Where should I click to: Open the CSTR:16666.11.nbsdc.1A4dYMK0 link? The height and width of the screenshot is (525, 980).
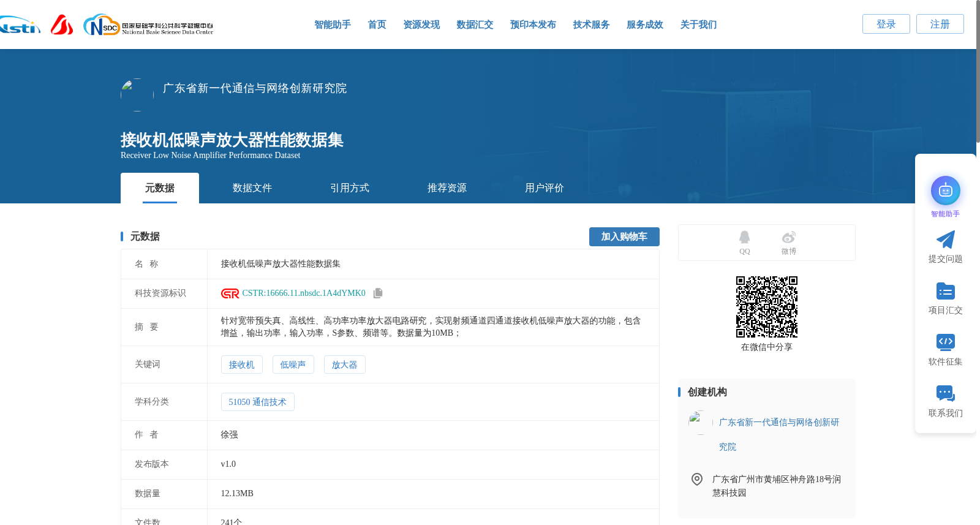[x=304, y=293]
